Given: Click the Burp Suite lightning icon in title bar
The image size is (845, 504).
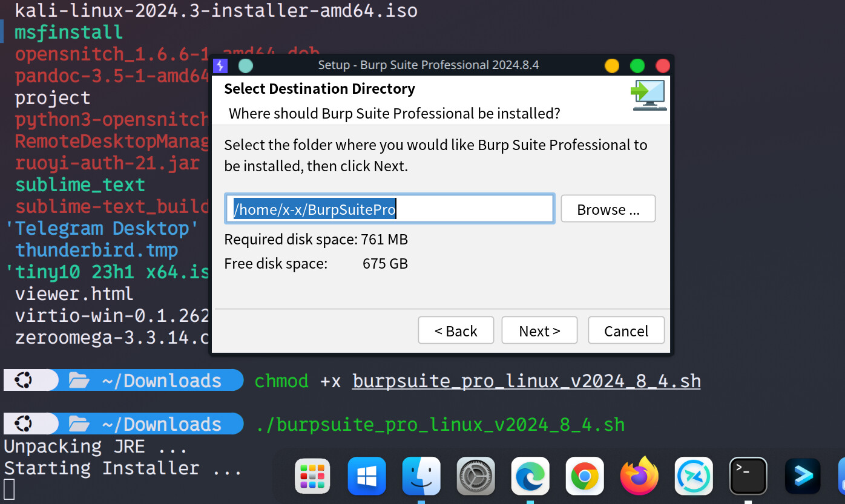Looking at the screenshot, I should pos(220,65).
